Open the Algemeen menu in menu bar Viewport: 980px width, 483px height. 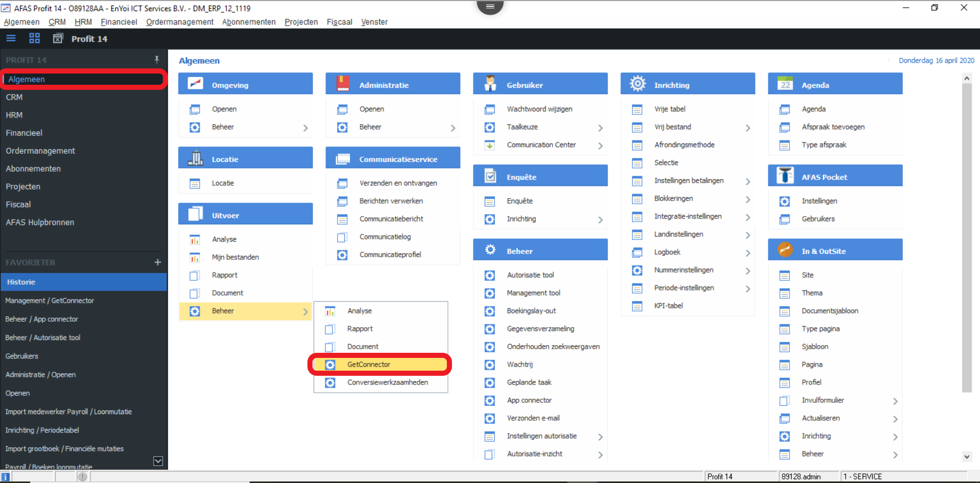click(21, 22)
